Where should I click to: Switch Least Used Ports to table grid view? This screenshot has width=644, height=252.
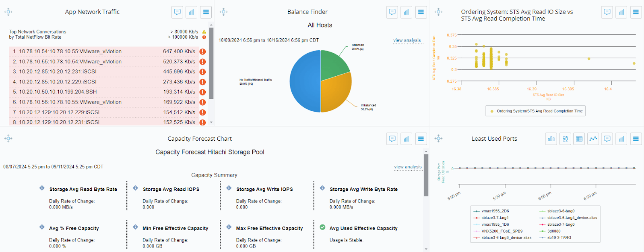click(x=579, y=139)
